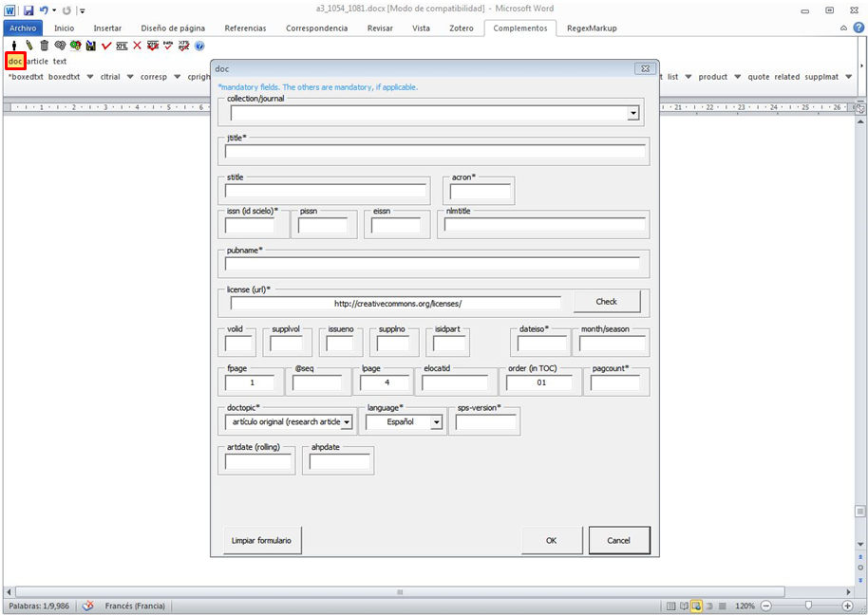Viewport: 868px width, 615px height.
Task: Click the Undo arrow in title bar
Action: point(44,9)
